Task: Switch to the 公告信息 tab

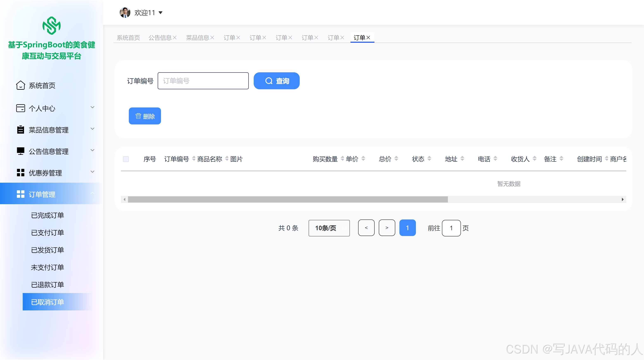Action: pyautogui.click(x=160, y=38)
